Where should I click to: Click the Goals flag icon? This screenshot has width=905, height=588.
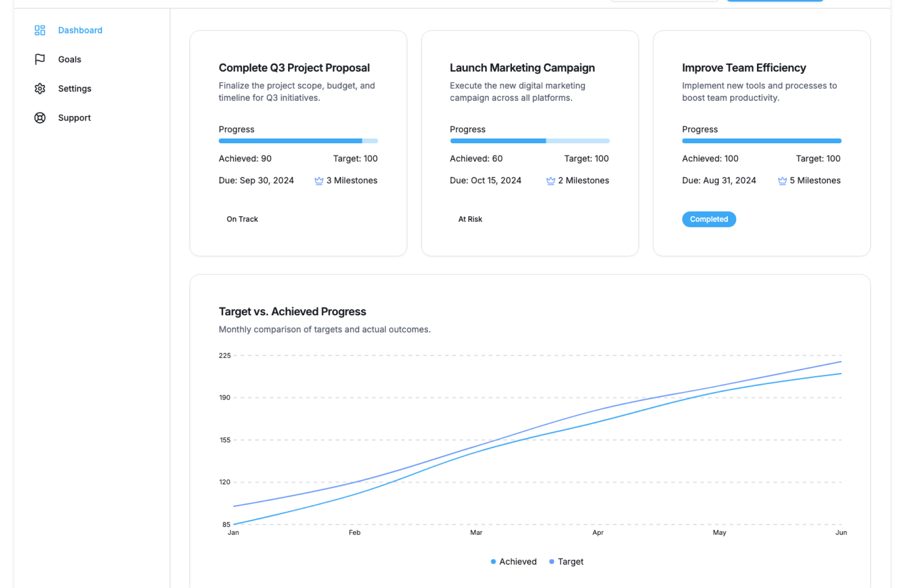40,59
